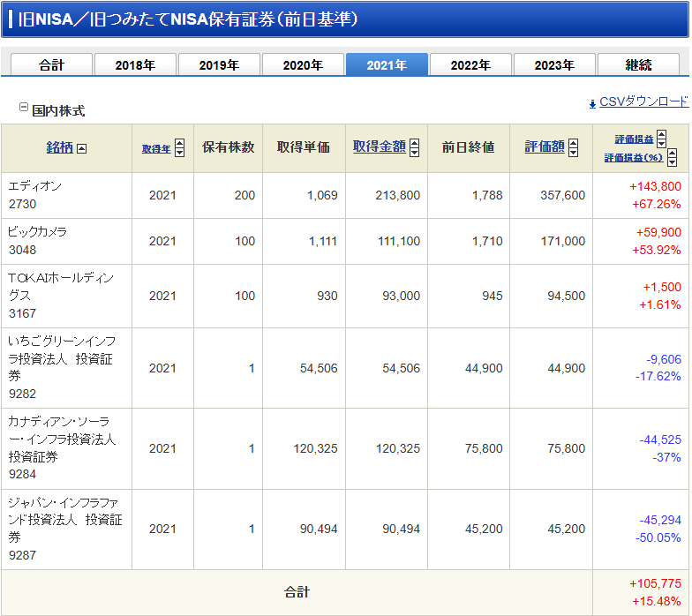The height and width of the screenshot is (616, 692).
Task: Click TOKAI's 前日終値 value 945
Action: click(493, 296)
